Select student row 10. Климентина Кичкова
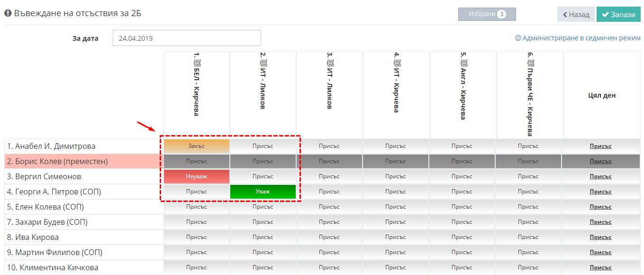The height and width of the screenshot is (275, 644). pyautogui.click(x=53, y=267)
